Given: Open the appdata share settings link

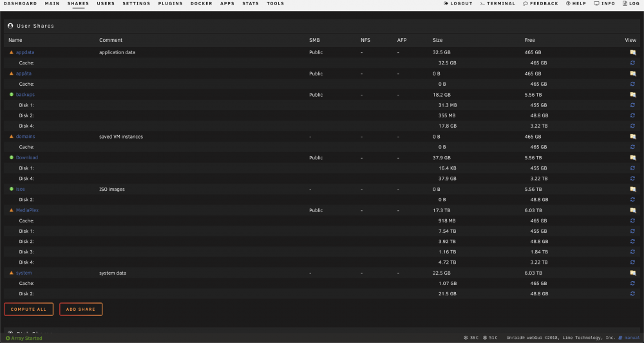Looking at the screenshot, I should pyautogui.click(x=25, y=52).
